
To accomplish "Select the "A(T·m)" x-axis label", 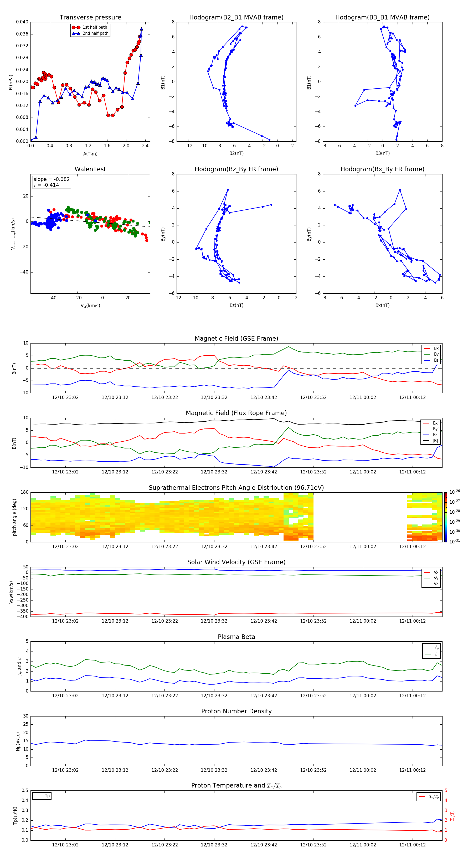I will [90, 154].
